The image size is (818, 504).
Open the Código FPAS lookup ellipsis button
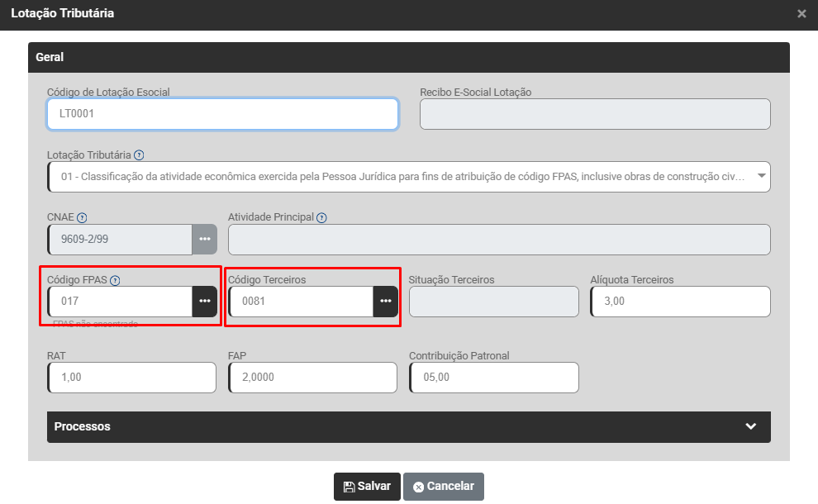coord(205,301)
